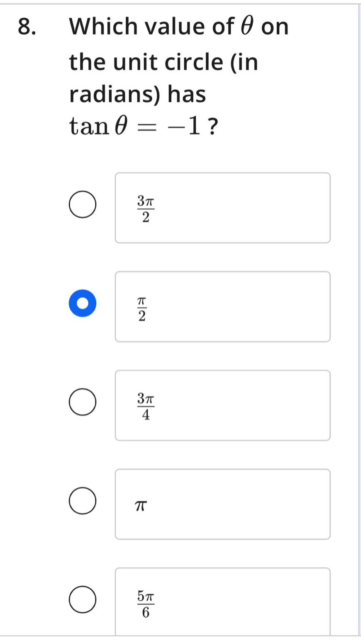The height and width of the screenshot is (644, 361).
Task: Click the filled blue radio button beside π/2
Action: pos(83,304)
